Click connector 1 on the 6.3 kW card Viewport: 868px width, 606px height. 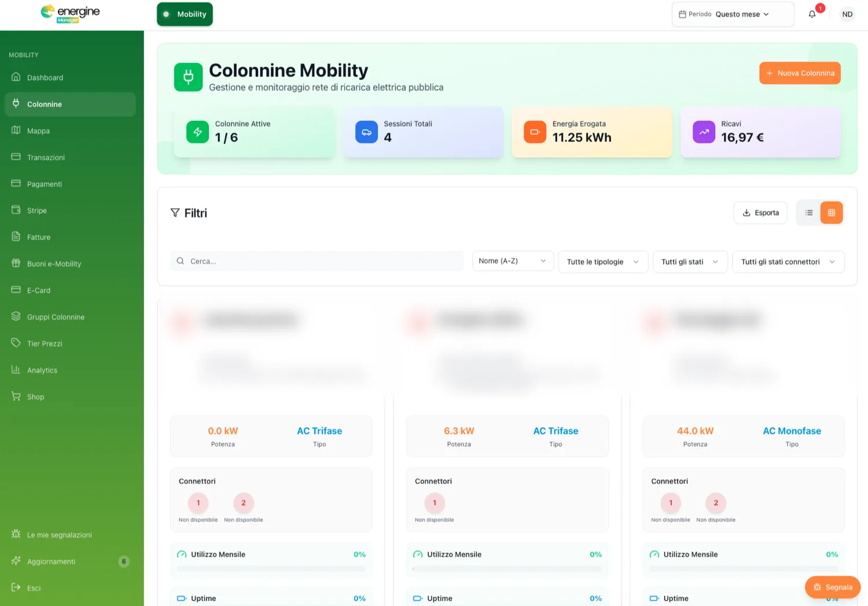point(435,503)
